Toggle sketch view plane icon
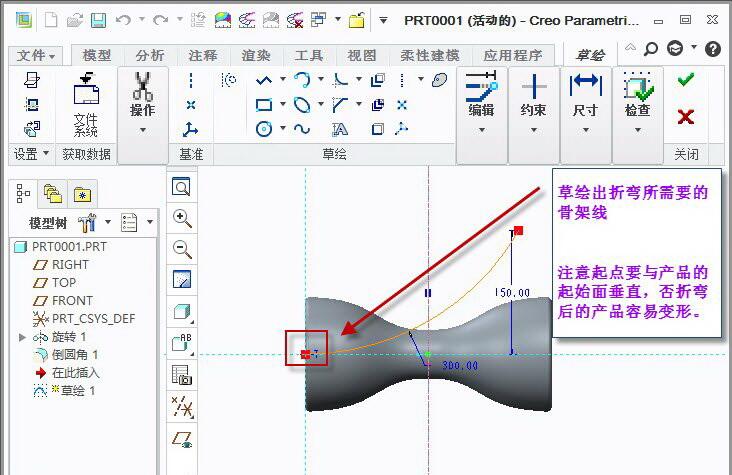 coord(182,439)
